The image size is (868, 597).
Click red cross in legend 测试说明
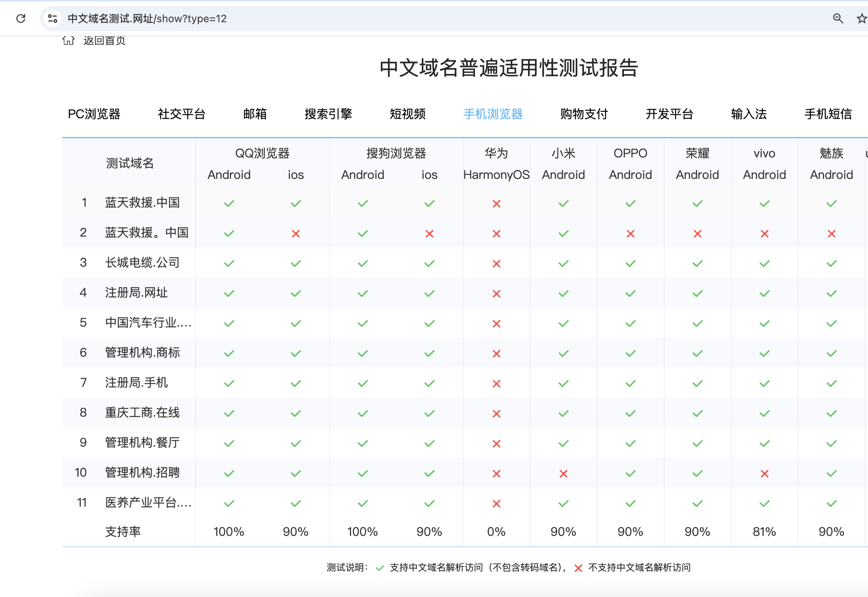pyautogui.click(x=578, y=568)
